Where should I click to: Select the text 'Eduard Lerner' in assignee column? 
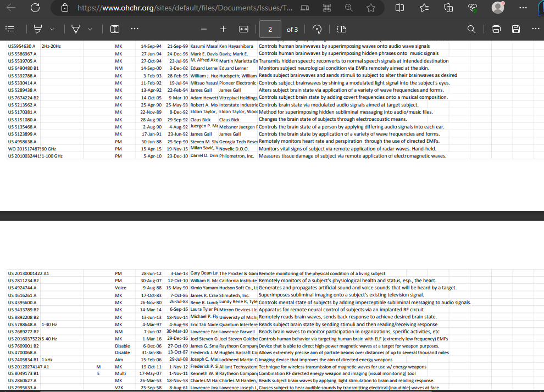(x=234, y=68)
